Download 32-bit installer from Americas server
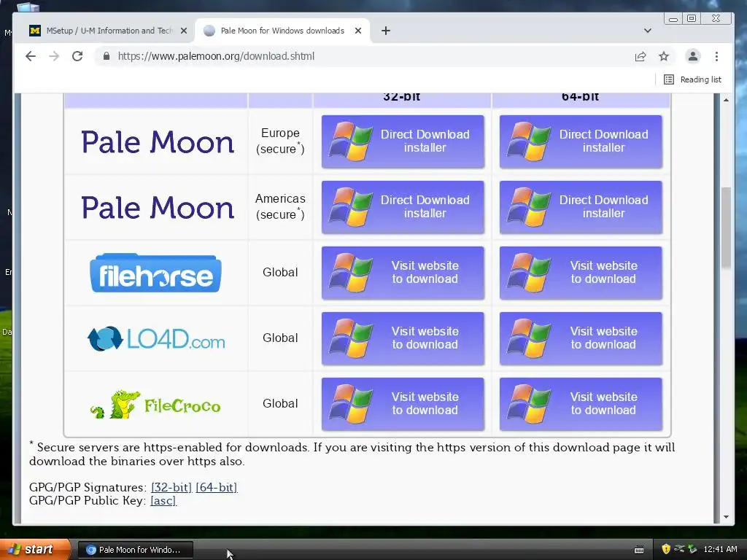 point(403,207)
